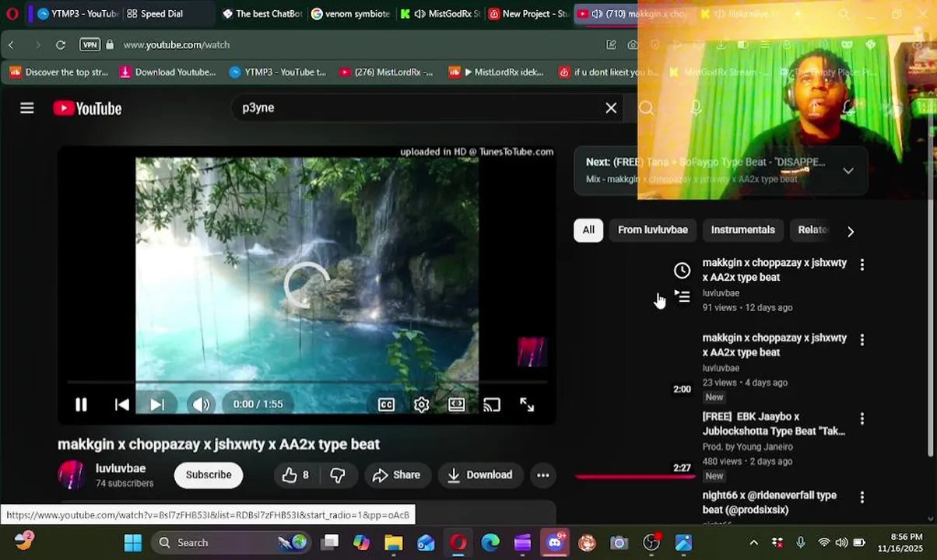
Task: Reload the page
Action: pos(61,45)
